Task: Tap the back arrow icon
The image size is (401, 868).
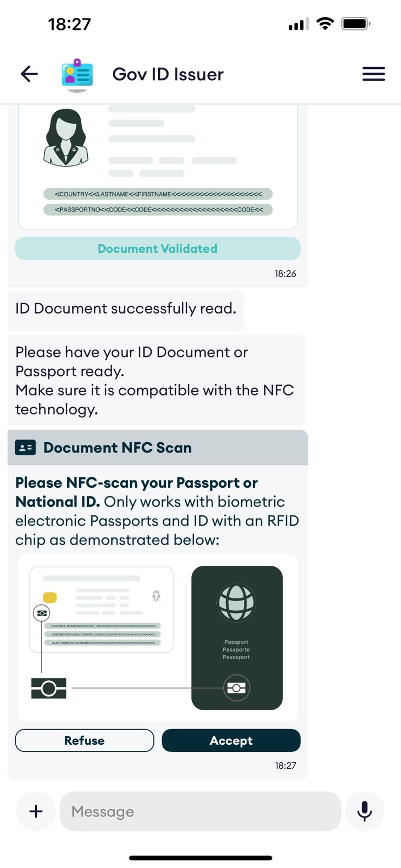Action: (29, 74)
